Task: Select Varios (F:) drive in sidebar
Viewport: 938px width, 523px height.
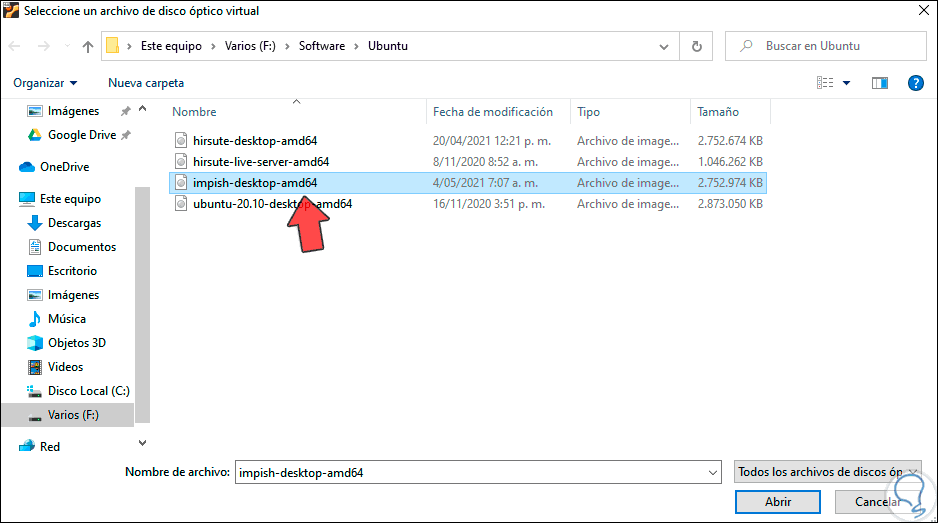Action: (73, 415)
